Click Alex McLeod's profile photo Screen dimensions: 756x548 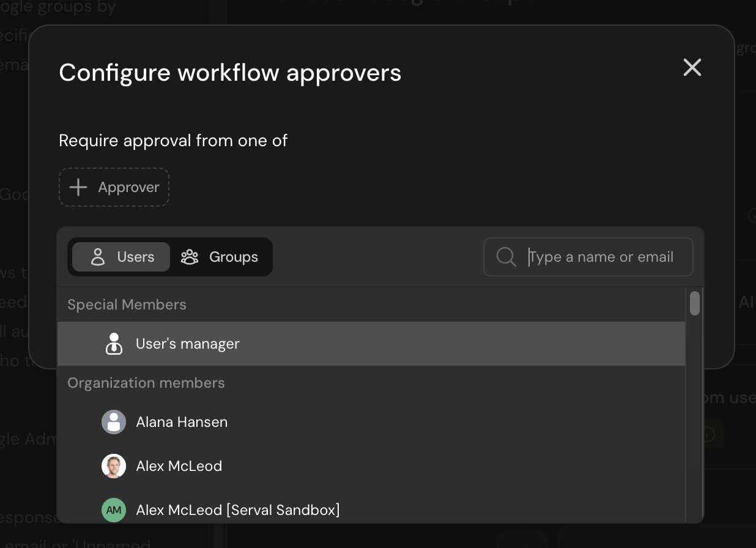coord(114,466)
